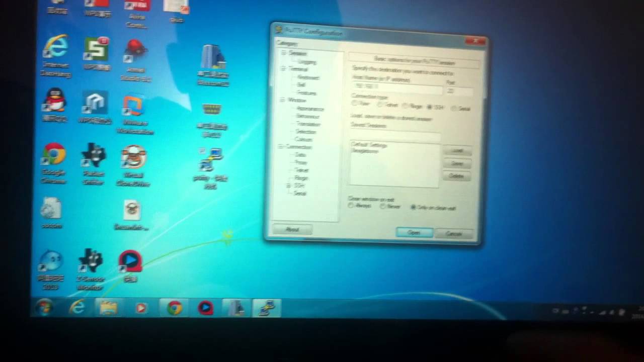This screenshot has height=362, width=644.
Task: Click the Save session button
Action: click(x=457, y=163)
